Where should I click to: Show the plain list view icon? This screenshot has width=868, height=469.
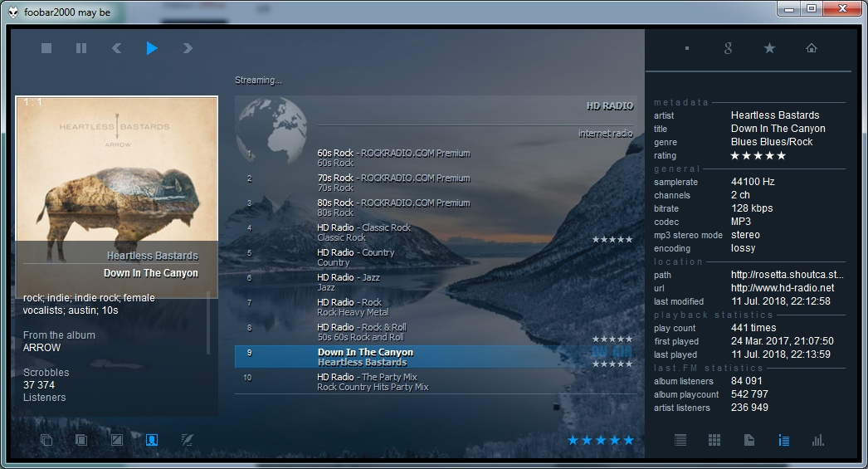click(x=680, y=440)
